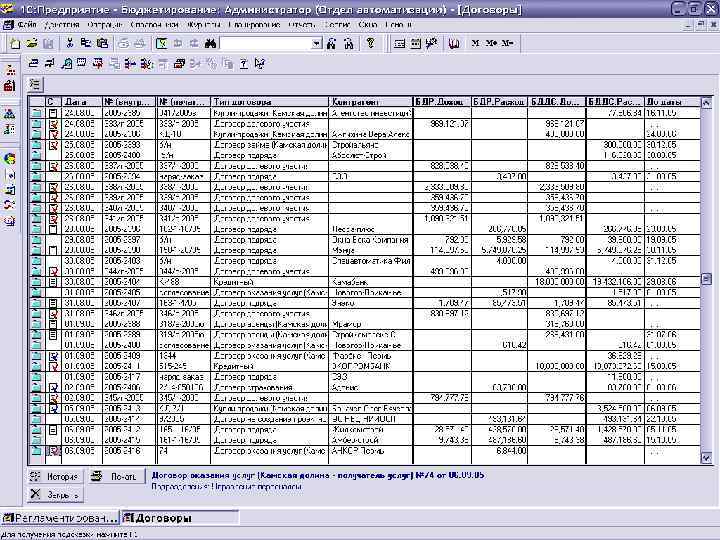
Task: Click the status icon in the АНКОР Пермь row
Action: coord(54,451)
